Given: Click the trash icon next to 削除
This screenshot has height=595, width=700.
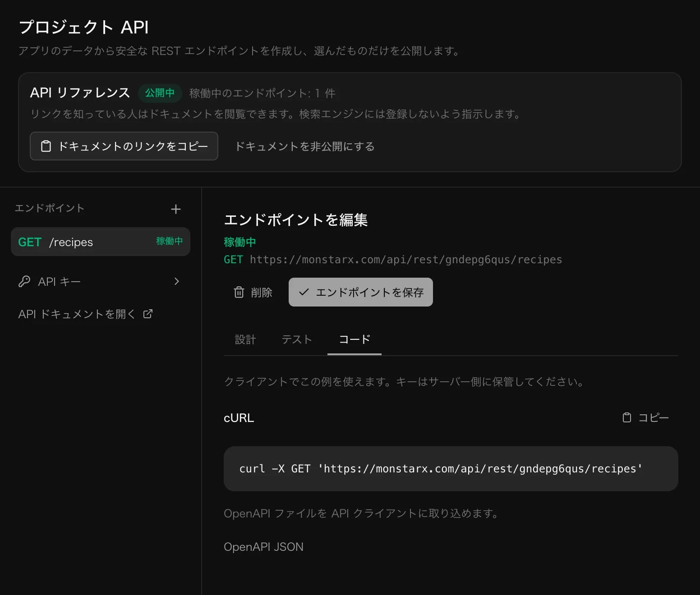Looking at the screenshot, I should pyautogui.click(x=239, y=292).
